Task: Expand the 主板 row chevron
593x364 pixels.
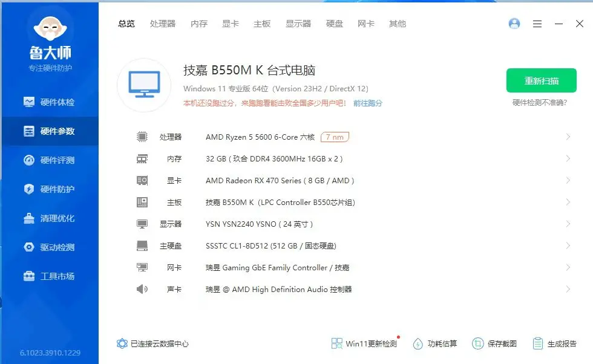Action: [x=568, y=202]
